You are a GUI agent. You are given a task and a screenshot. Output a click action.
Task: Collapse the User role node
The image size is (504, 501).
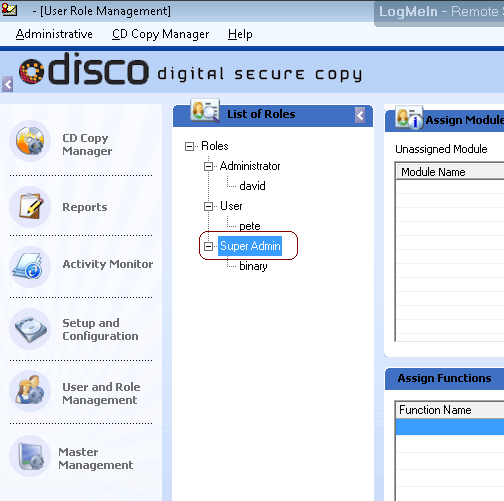click(x=208, y=206)
